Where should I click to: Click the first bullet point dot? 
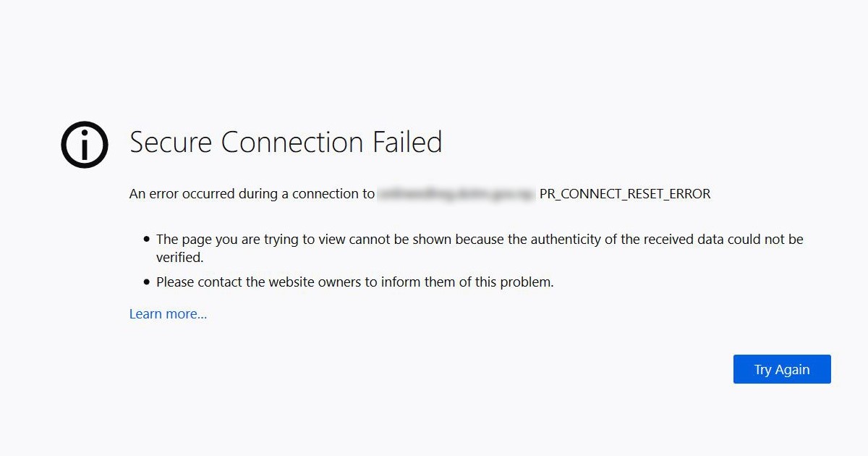(x=148, y=239)
